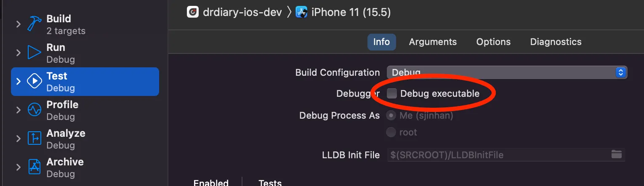Switch to the Arguments tab
644x186 pixels.
(433, 42)
